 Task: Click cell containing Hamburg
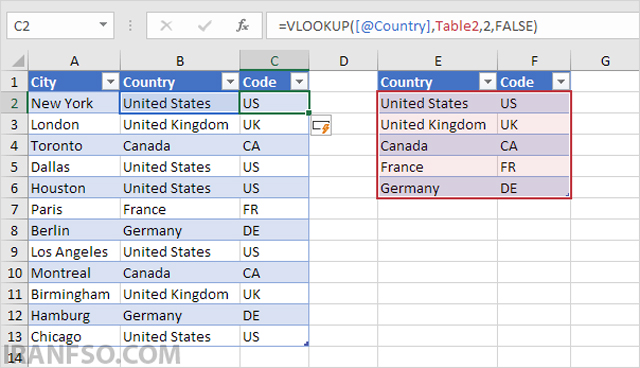[x=74, y=315]
